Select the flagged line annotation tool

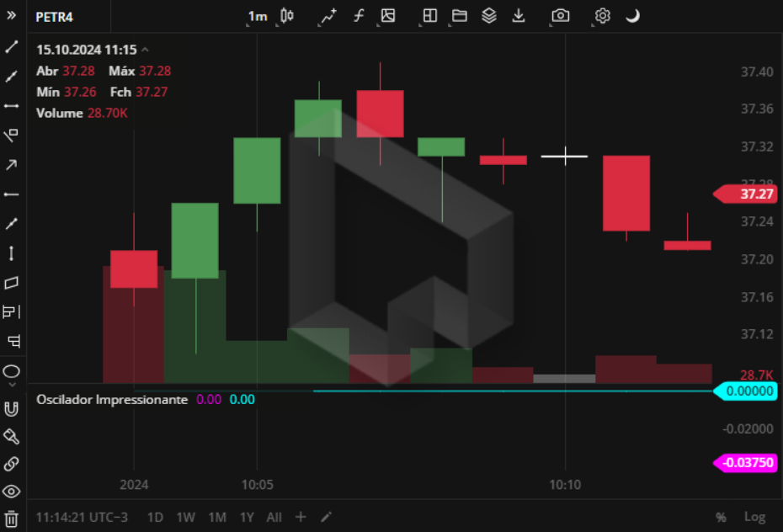click(x=12, y=136)
